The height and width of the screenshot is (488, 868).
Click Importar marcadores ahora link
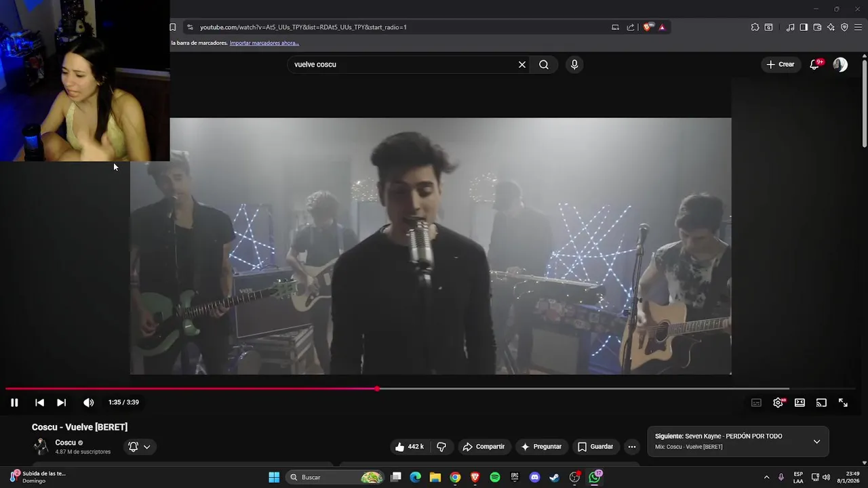pyautogui.click(x=264, y=43)
